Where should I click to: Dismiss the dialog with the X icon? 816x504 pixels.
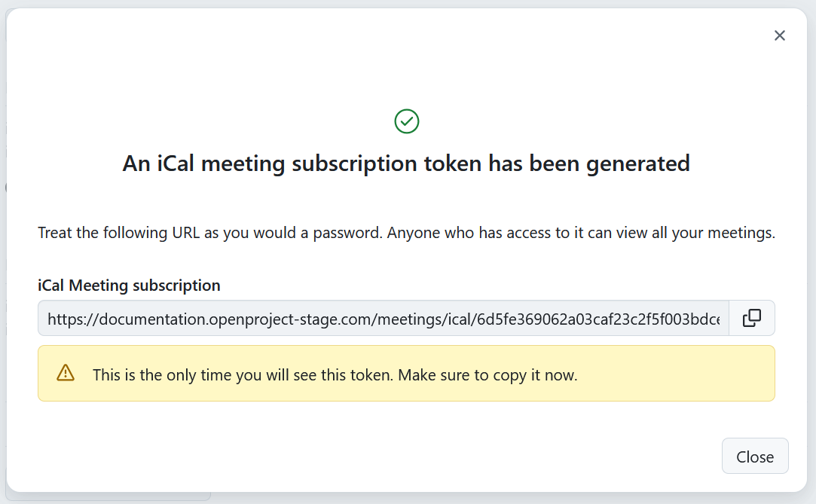pos(779,35)
